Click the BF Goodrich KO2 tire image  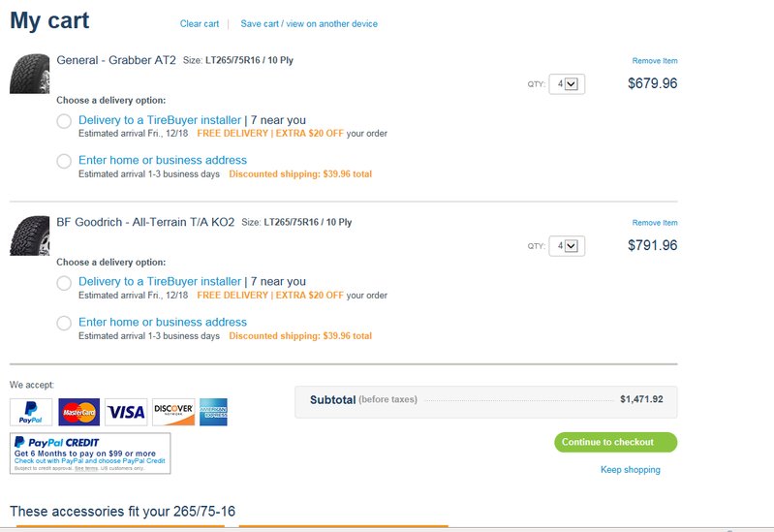coord(30,235)
